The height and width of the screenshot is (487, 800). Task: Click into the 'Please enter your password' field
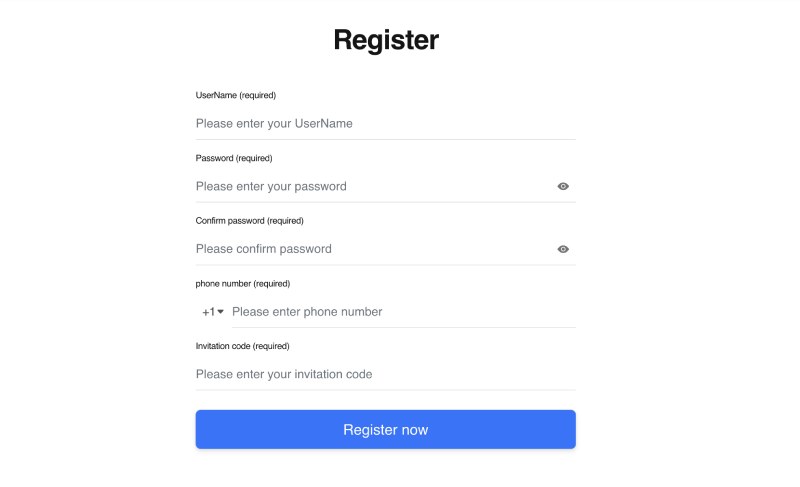pyautogui.click(x=370, y=186)
